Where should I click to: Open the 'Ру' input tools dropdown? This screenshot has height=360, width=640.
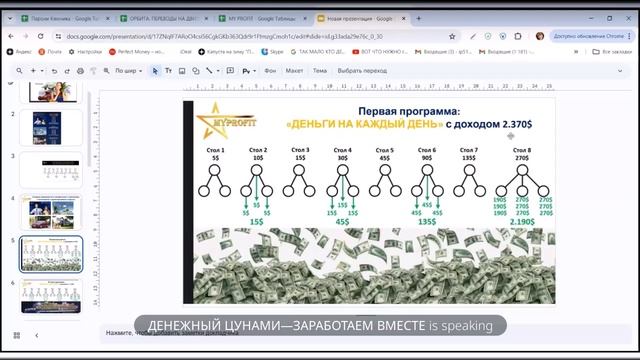pos(249,71)
